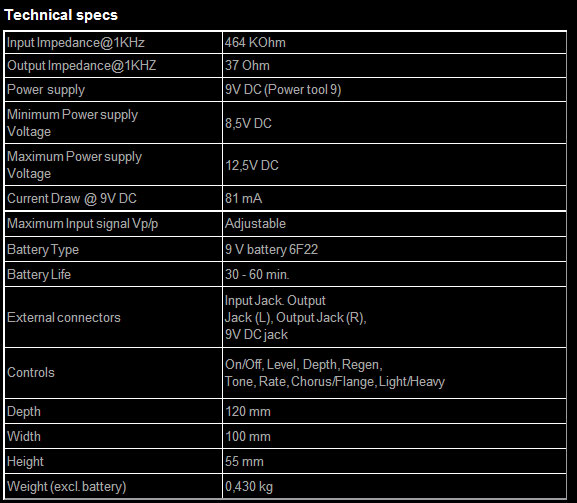The image size is (577, 503).
Task: Click the 0,430 kg weight value
Action: coord(249,486)
